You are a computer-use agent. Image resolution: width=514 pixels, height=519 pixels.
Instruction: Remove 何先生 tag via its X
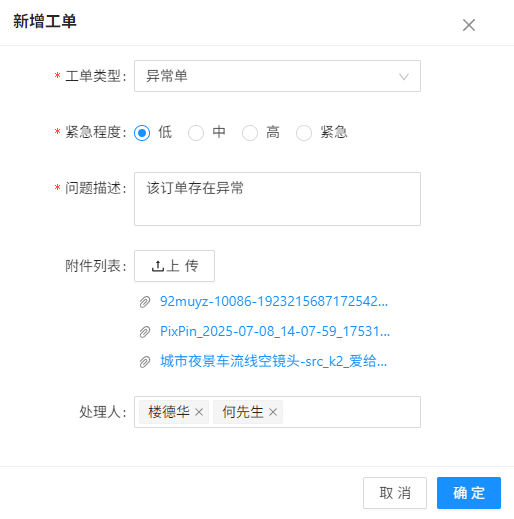pos(273,412)
